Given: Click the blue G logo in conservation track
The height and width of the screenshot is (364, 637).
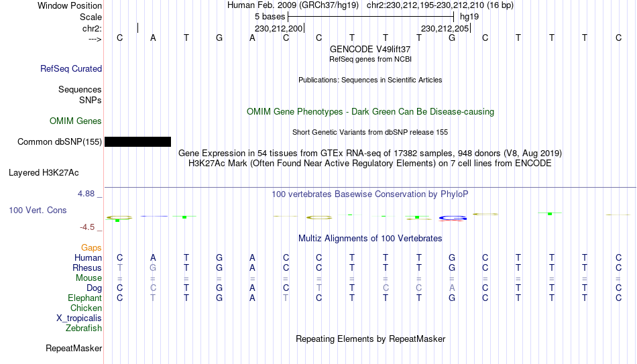Looking at the screenshot, I should click(453, 219).
